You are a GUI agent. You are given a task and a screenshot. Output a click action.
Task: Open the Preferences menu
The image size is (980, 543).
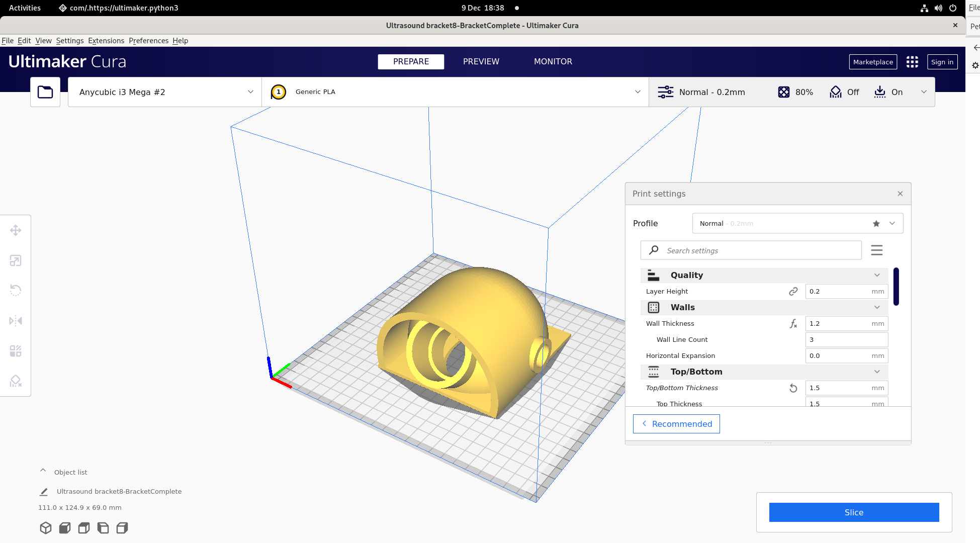(x=148, y=41)
